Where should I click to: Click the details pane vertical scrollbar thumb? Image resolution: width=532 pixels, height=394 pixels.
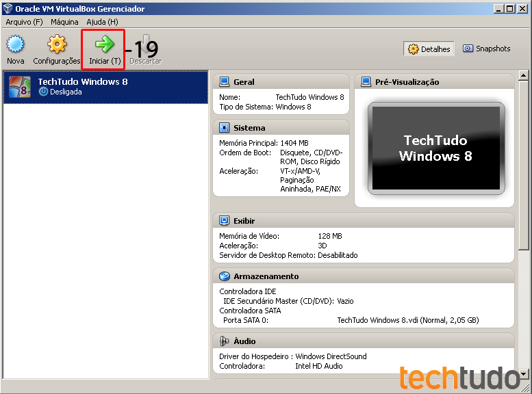(x=524, y=165)
